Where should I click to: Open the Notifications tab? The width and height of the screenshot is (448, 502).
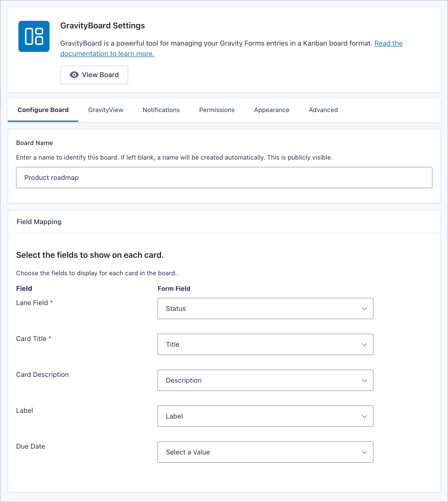tap(161, 110)
